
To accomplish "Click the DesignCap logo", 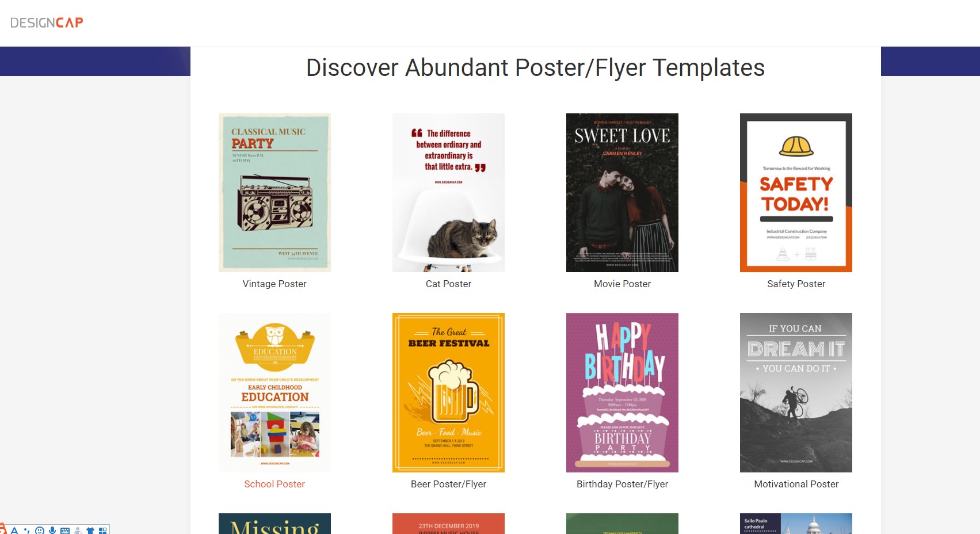I will tap(47, 22).
